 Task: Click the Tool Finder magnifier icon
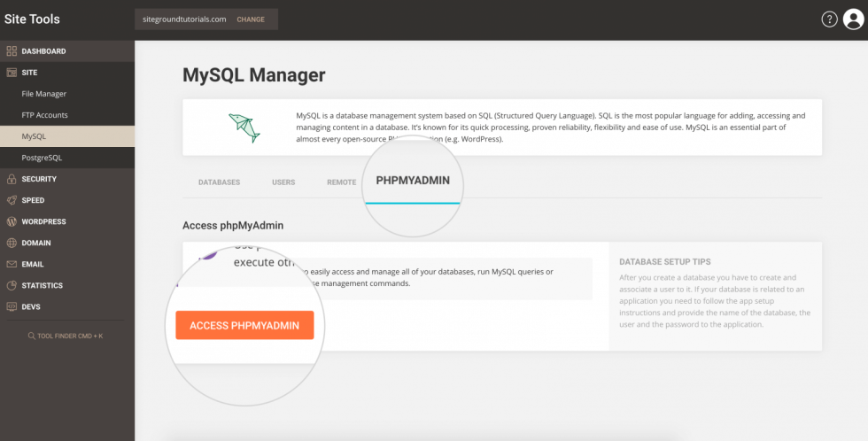[x=32, y=336]
